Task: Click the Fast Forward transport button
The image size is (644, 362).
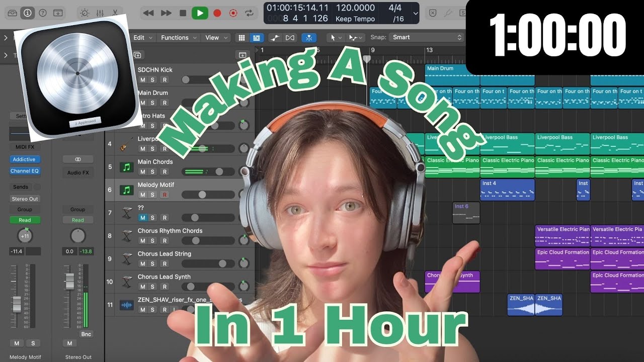Action: pos(166,13)
